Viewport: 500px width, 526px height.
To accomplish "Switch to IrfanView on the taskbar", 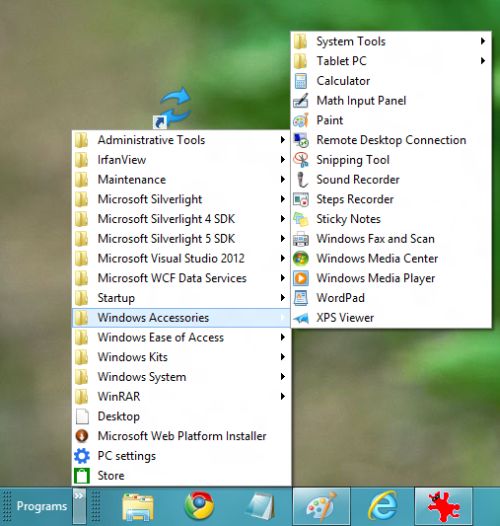I will (444, 506).
